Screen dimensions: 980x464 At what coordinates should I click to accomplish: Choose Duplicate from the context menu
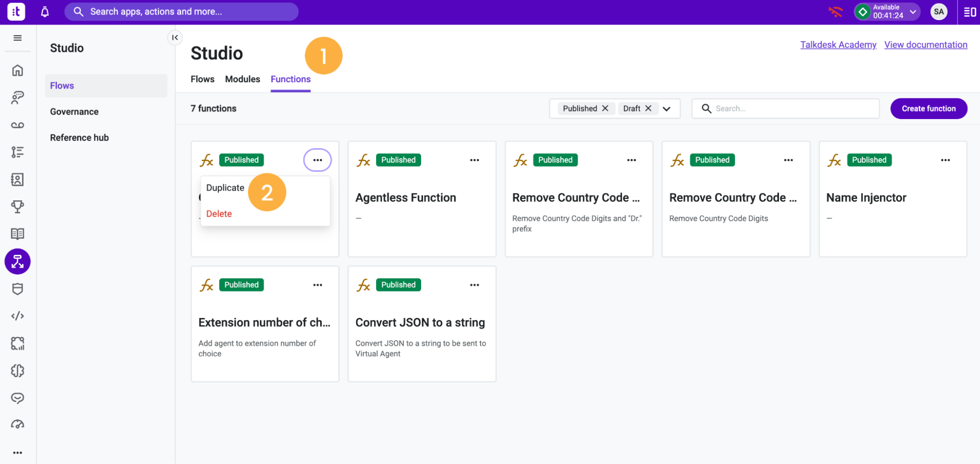225,188
